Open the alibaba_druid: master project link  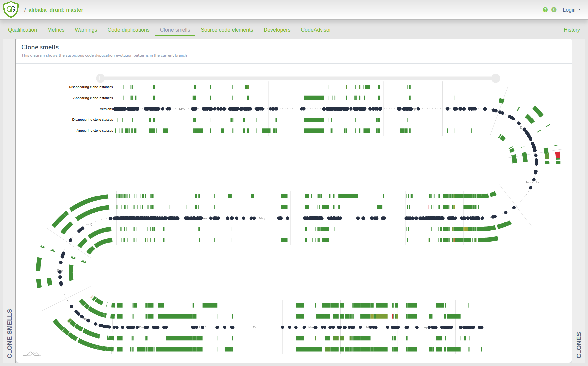[56, 10]
